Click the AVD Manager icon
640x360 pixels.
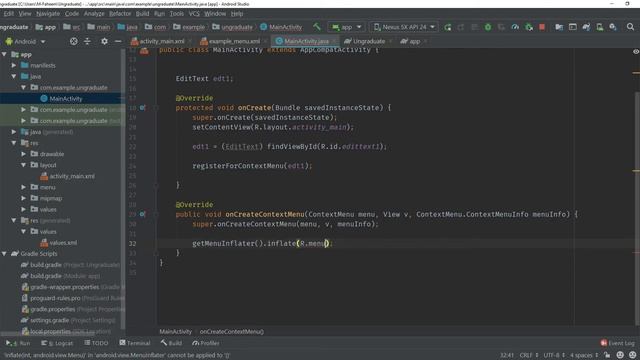[600, 27]
